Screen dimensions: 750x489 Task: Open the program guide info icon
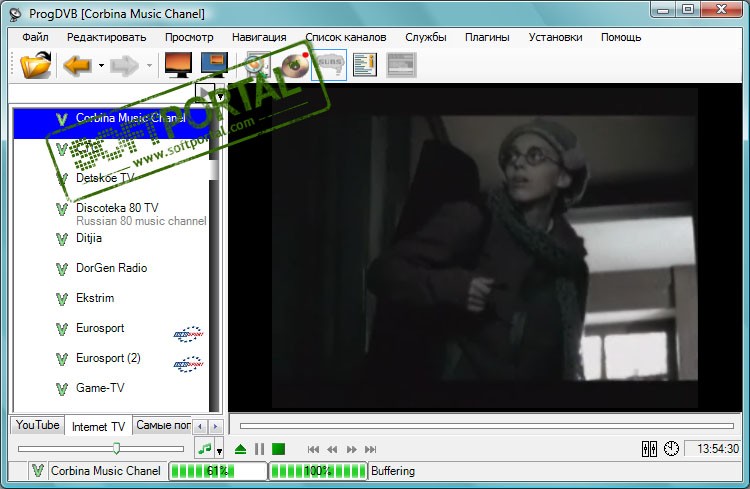coord(365,65)
